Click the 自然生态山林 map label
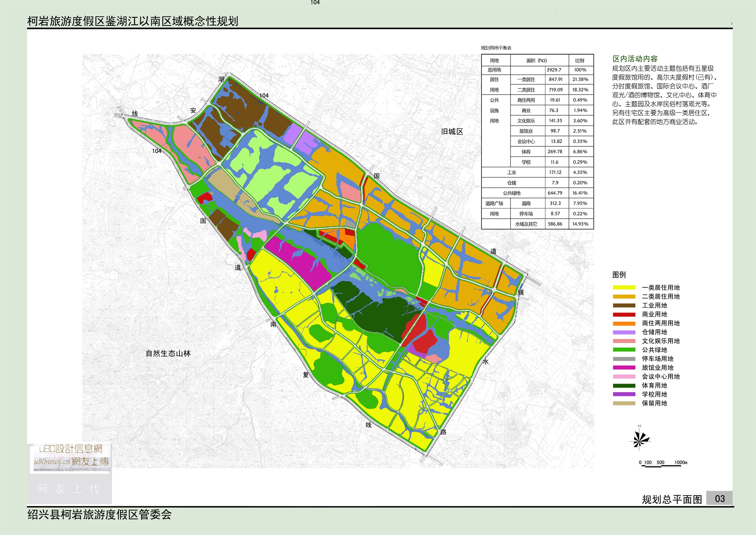This screenshot has width=756, height=535. coord(168,354)
